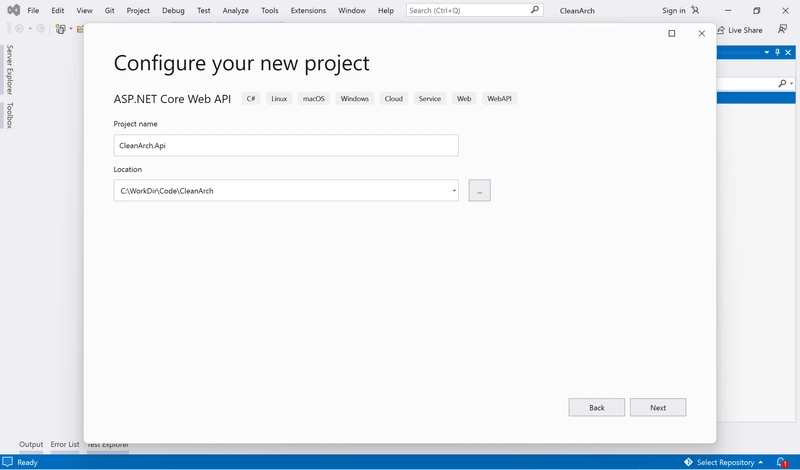
Task: Expand the Location dropdown arrow
Action: [454, 191]
